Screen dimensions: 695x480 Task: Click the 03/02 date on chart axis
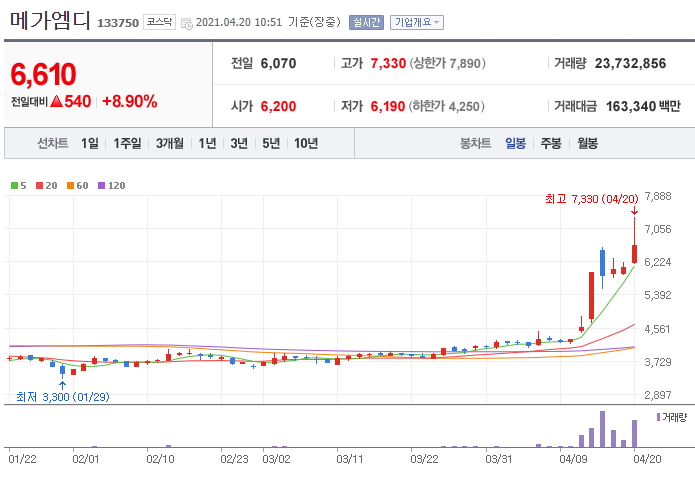[276, 459]
